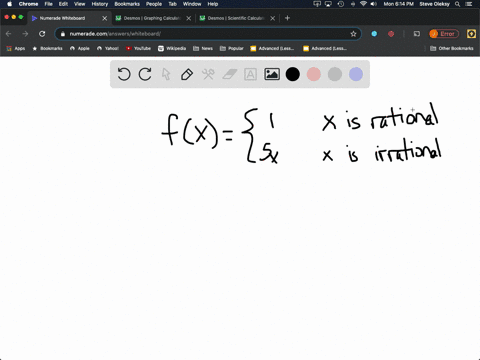Open the Apple menu
The width and height of the screenshot is (480, 360).
(9, 4)
